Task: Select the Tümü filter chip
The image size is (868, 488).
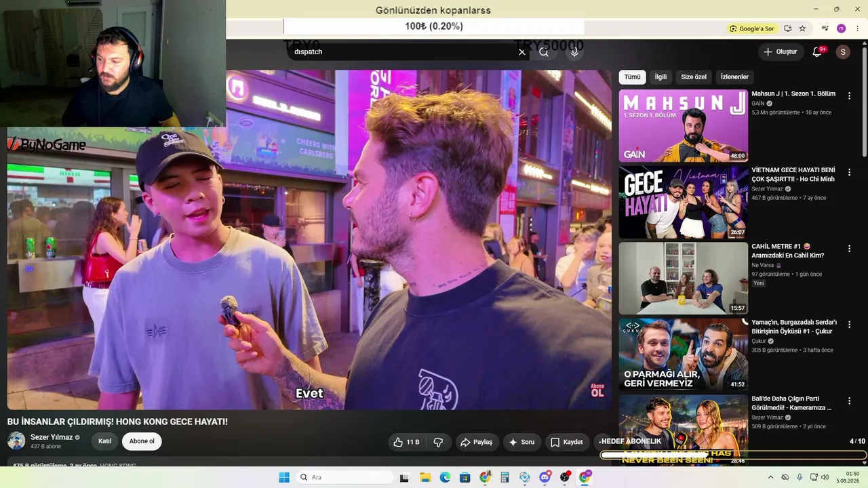Action: [632, 77]
